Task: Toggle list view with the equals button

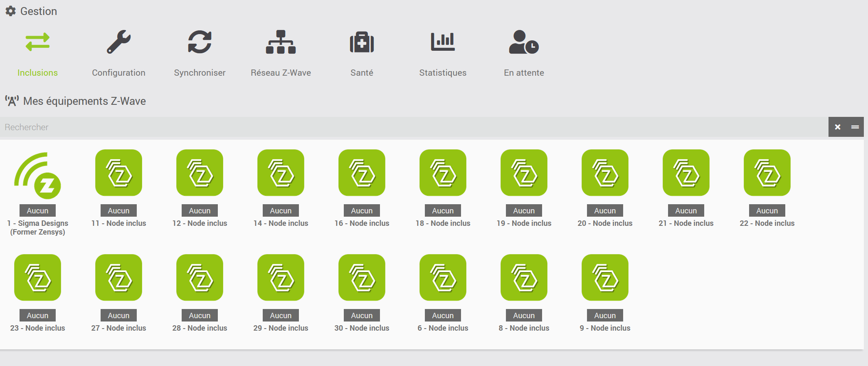Action: [855, 127]
